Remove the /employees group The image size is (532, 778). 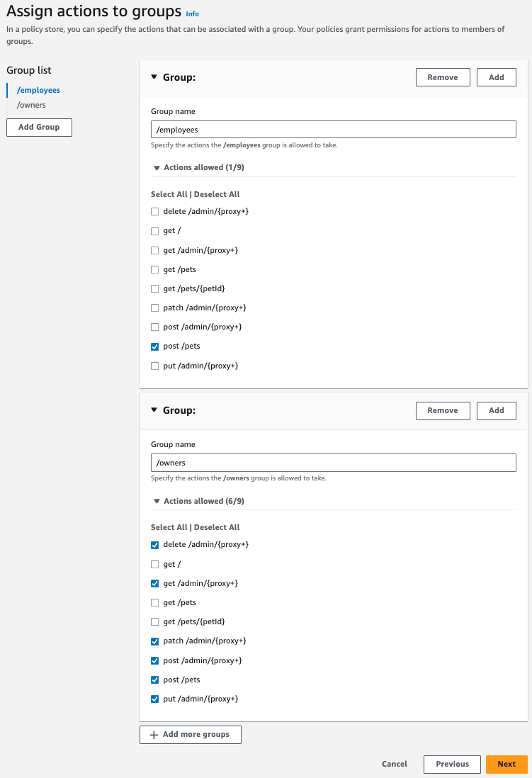click(442, 77)
